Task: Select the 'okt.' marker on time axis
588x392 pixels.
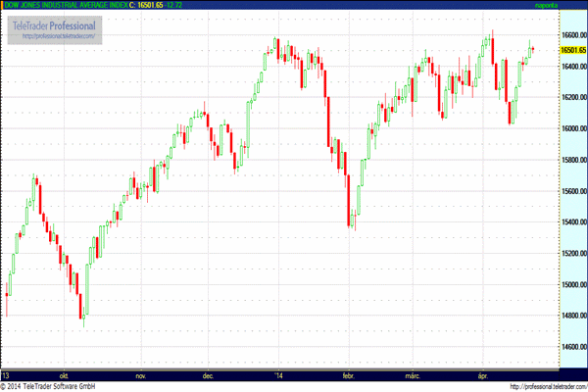Action: pyautogui.click(x=64, y=375)
